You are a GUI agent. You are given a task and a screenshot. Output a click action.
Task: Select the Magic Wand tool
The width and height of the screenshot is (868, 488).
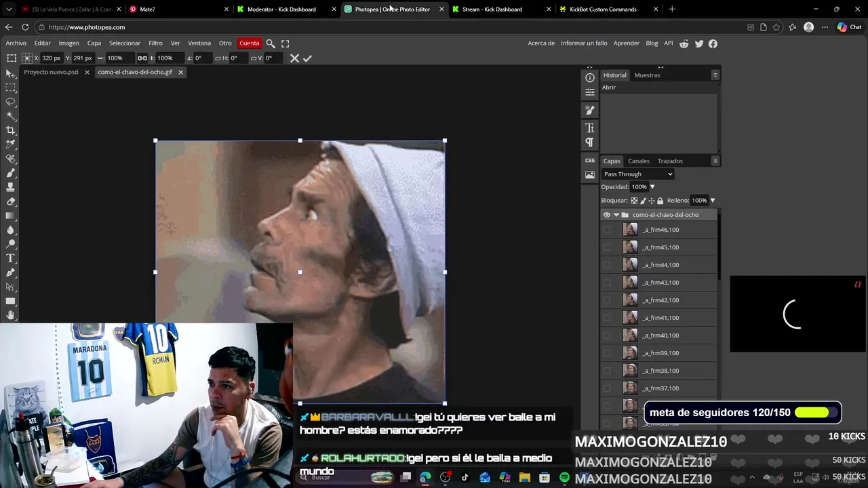(10, 116)
